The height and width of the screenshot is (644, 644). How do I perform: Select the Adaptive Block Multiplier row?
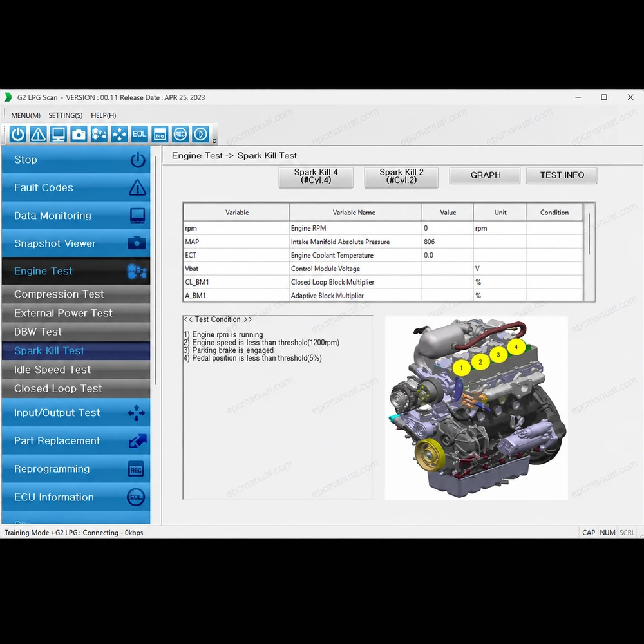tap(383, 296)
